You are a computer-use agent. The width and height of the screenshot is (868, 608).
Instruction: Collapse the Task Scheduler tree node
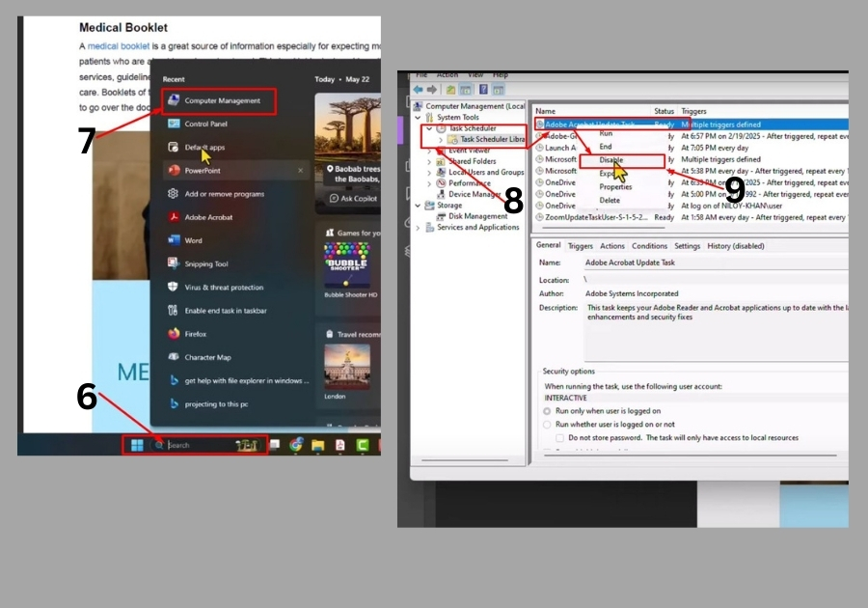[429, 128]
